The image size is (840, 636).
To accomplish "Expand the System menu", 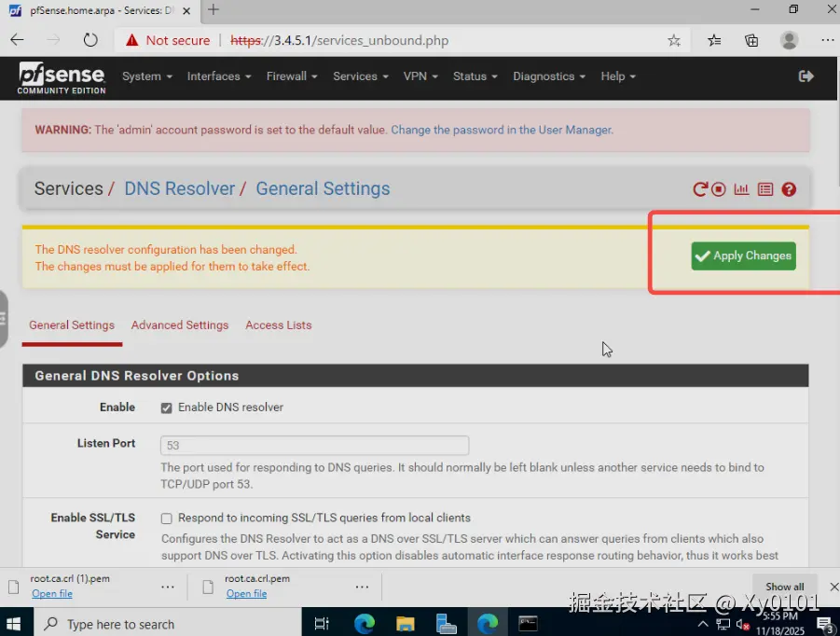I will 146,76.
